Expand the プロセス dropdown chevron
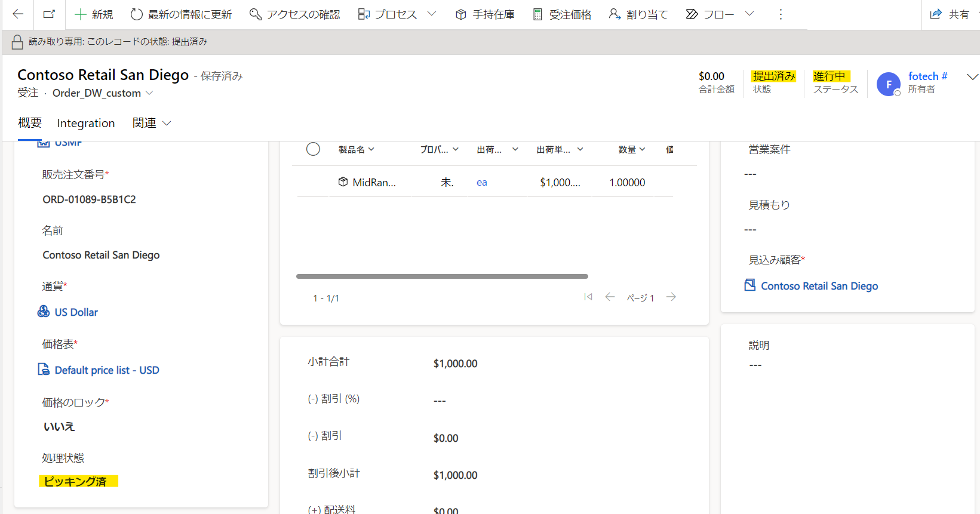This screenshot has height=514, width=980. (432, 14)
